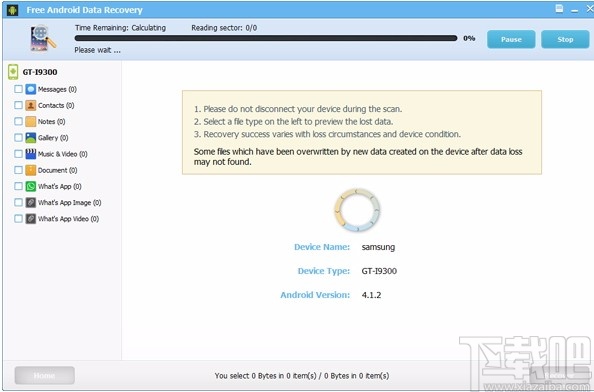
Task: Go back with the Home button
Action: coord(45,375)
